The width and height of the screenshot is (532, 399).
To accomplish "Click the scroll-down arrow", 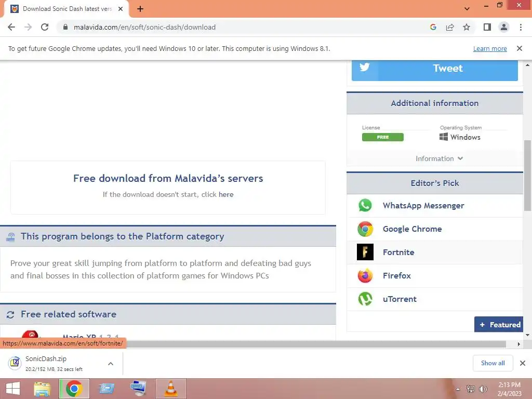I will tap(527, 335).
